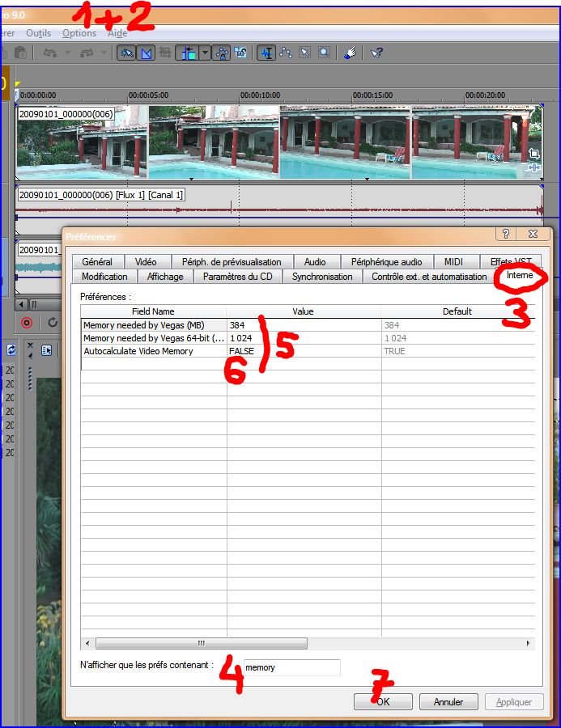This screenshot has height=728, width=561.
Task: Select the Interne tab
Action: [520, 275]
